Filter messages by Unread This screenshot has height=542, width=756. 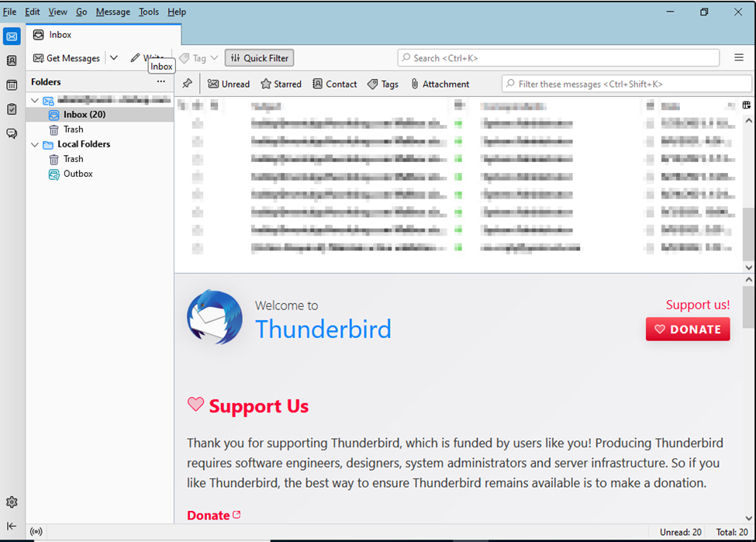point(229,84)
